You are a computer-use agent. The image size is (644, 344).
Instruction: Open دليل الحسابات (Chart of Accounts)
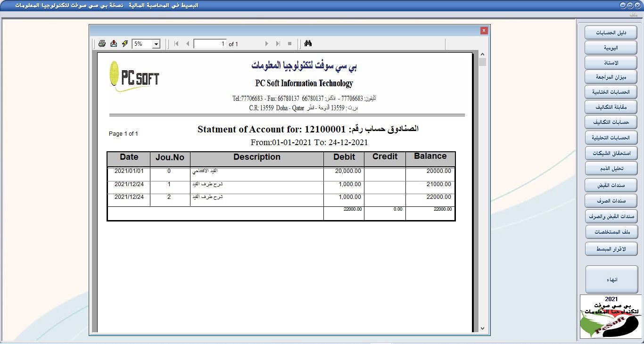pyautogui.click(x=611, y=32)
